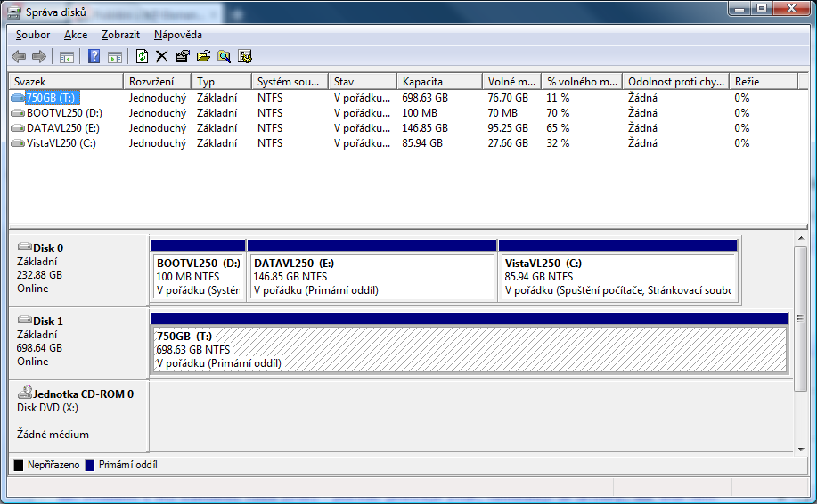The height and width of the screenshot is (504, 817).
Task: Click the settings list icon at toolbar end
Action: point(245,57)
